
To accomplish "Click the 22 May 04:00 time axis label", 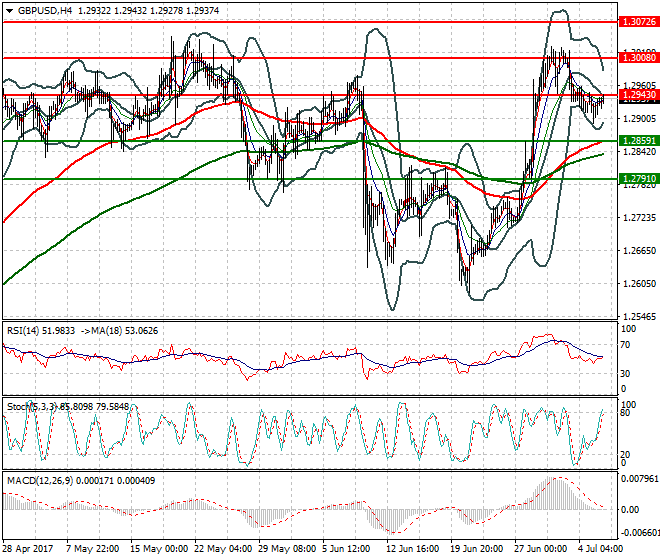I will [x=223, y=549].
